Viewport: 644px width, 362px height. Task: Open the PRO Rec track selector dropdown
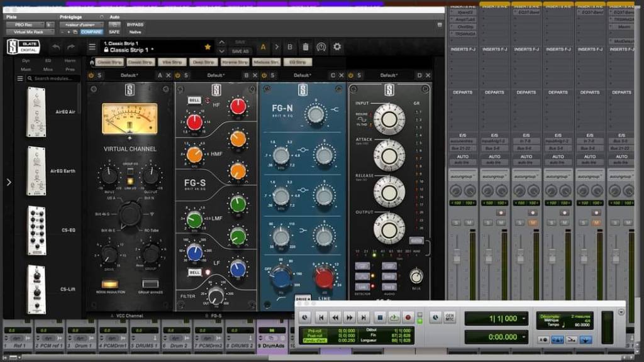30,25
